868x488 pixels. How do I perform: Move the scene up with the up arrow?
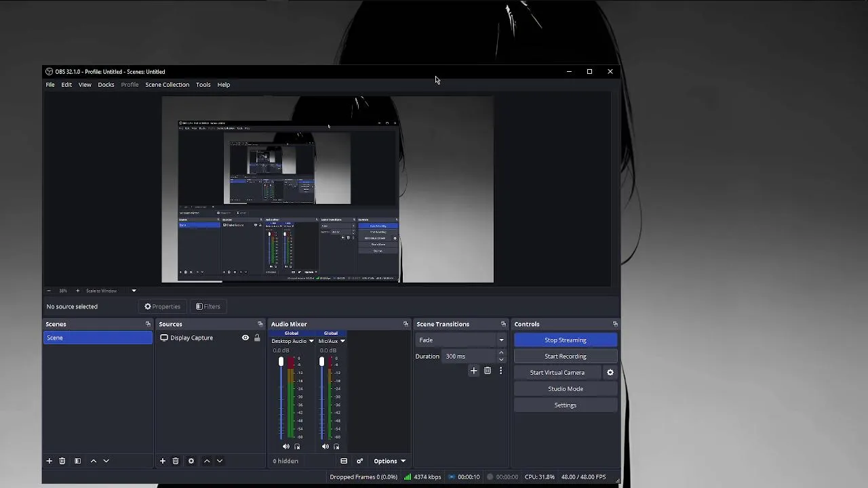tap(94, 461)
